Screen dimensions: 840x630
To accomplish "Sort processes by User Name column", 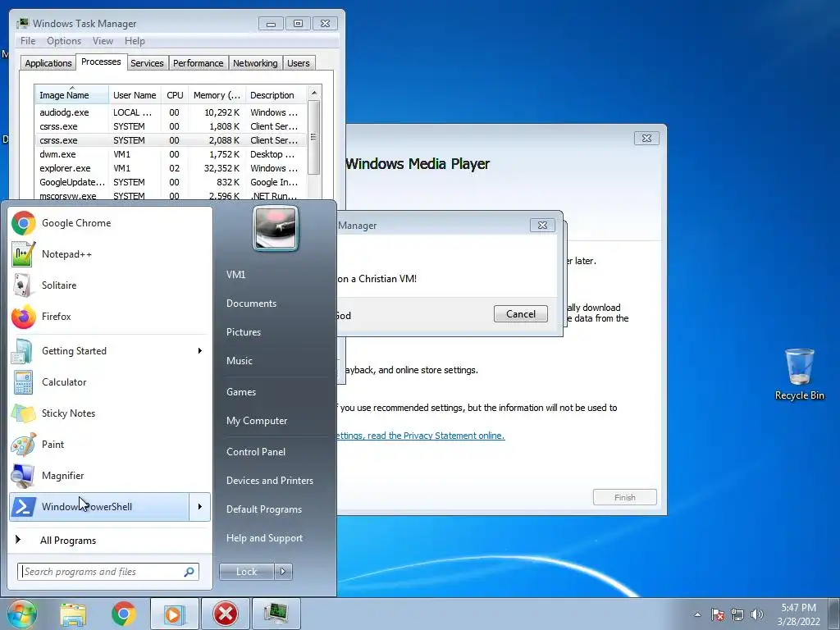I will [135, 95].
